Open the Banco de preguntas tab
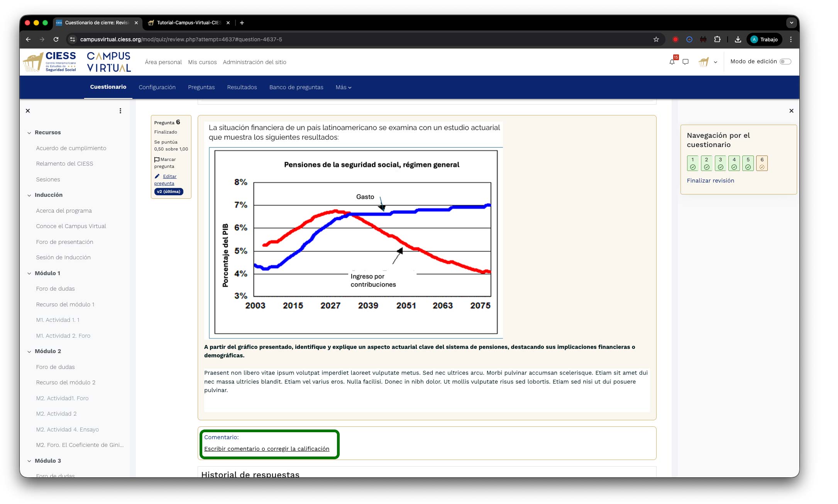This screenshot has height=504, width=838. [296, 88]
